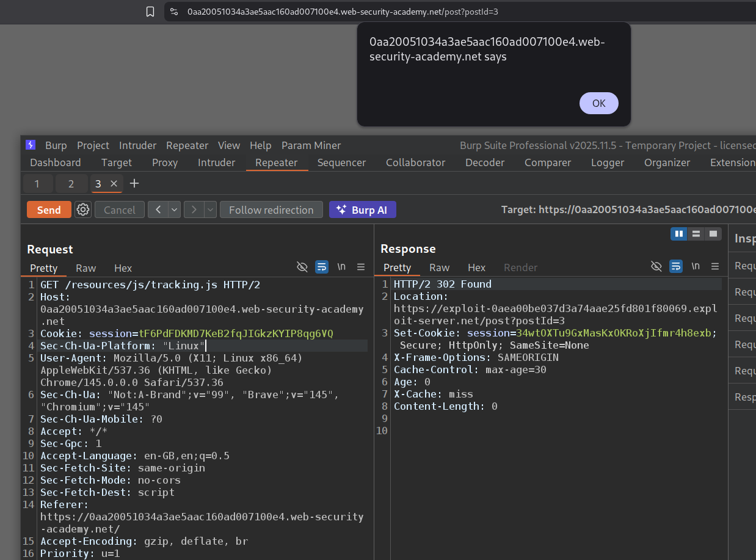
Task: Go back to the previous request in history
Action: pos(158,210)
